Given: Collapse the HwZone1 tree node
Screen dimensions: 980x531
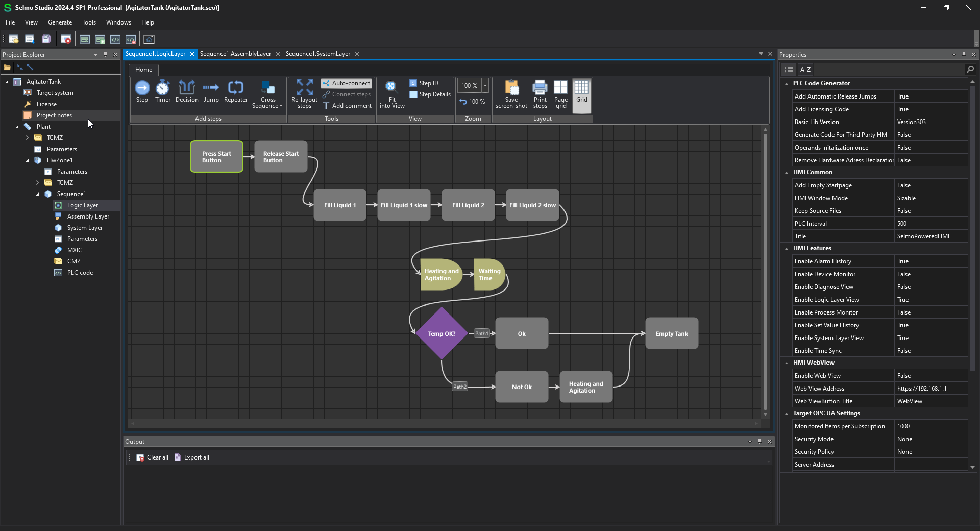Looking at the screenshot, I should pos(27,160).
